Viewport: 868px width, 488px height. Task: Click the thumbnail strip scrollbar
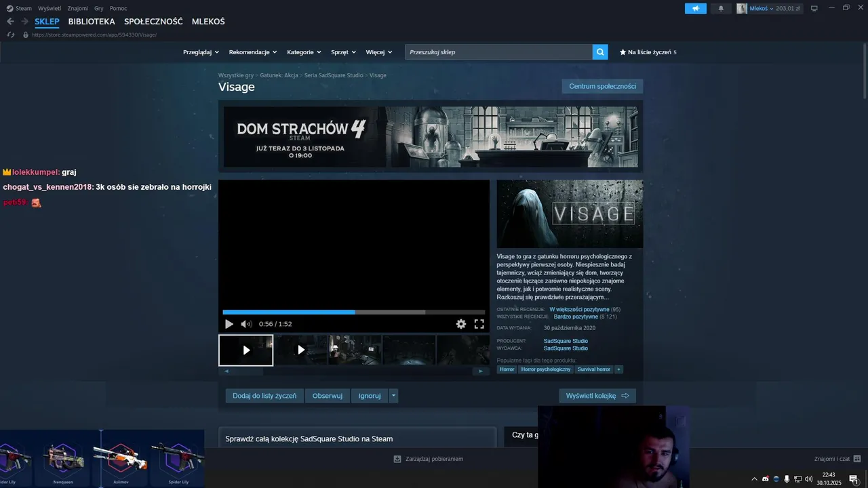pos(354,371)
